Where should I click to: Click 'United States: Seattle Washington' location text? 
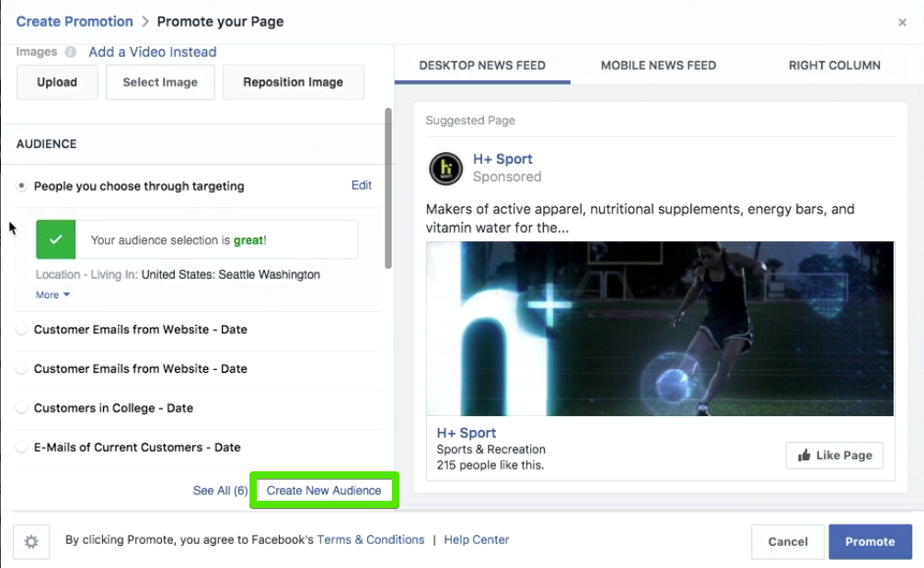[230, 274]
